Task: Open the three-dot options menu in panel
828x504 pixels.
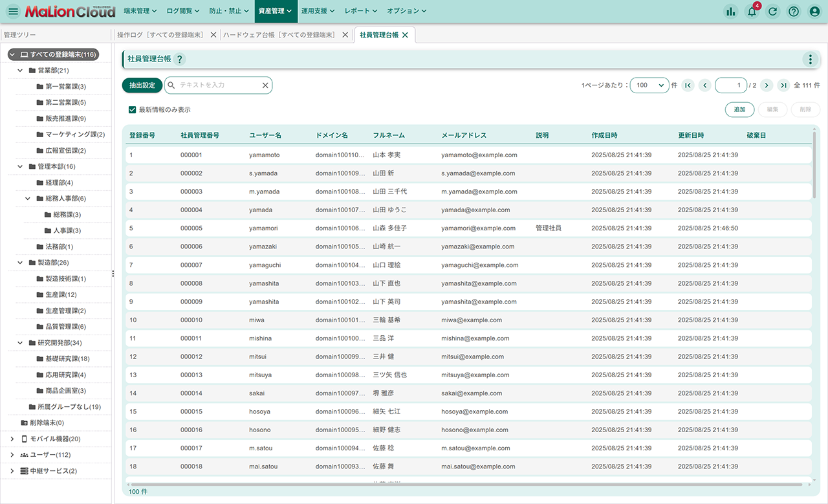Action: (x=810, y=59)
